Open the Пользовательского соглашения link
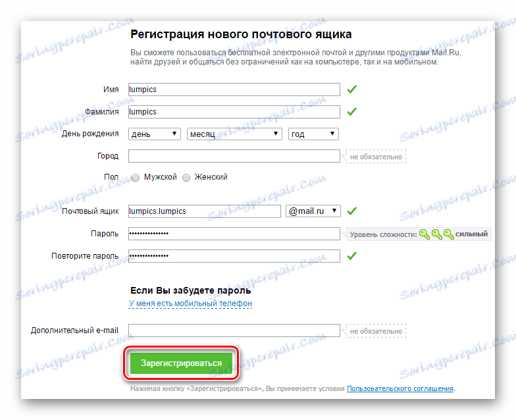 pyautogui.click(x=400, y=388)
